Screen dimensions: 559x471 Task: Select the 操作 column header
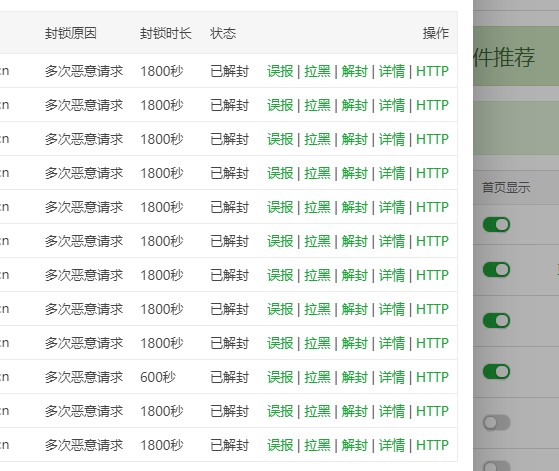click(x=436, y=33)
